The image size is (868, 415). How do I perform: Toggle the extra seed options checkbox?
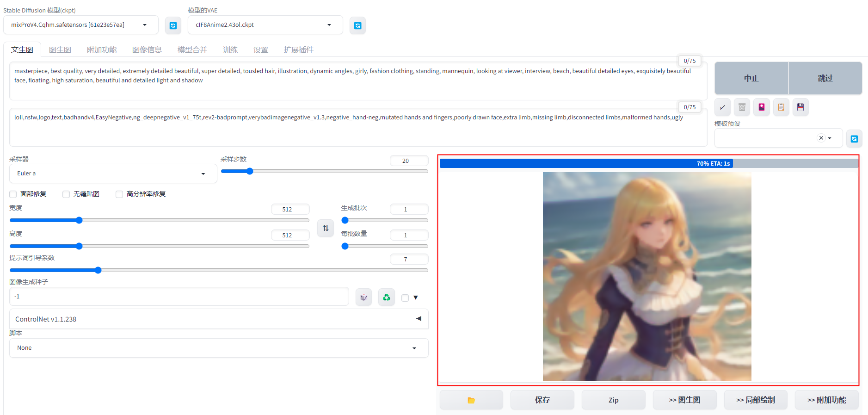click(x=405, y=297)
